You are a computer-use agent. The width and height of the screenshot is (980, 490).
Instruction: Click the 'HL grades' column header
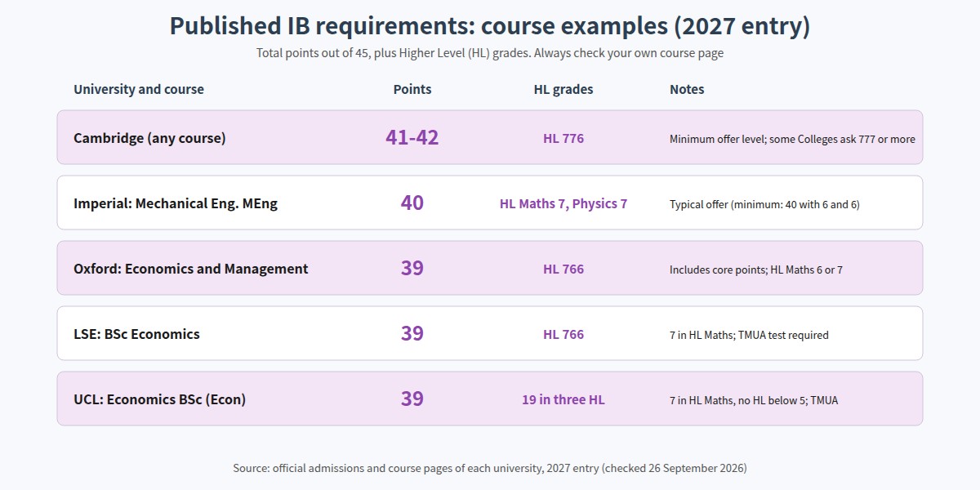[563, 89]
